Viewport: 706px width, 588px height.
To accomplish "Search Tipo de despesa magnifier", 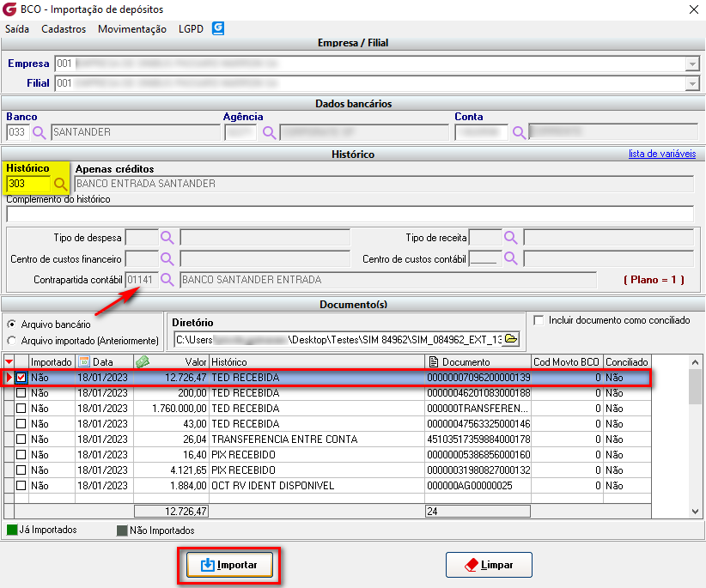I will [x=167, y=238].
